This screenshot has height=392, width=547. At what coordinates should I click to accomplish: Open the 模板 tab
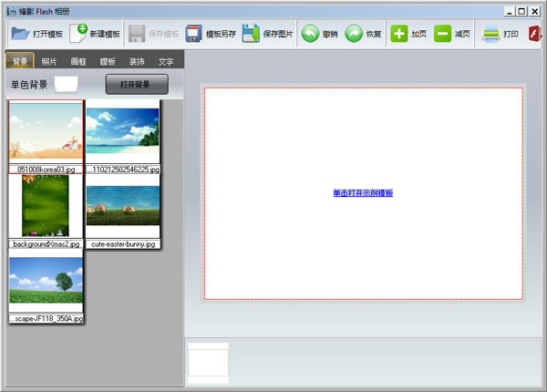(108, 61)
